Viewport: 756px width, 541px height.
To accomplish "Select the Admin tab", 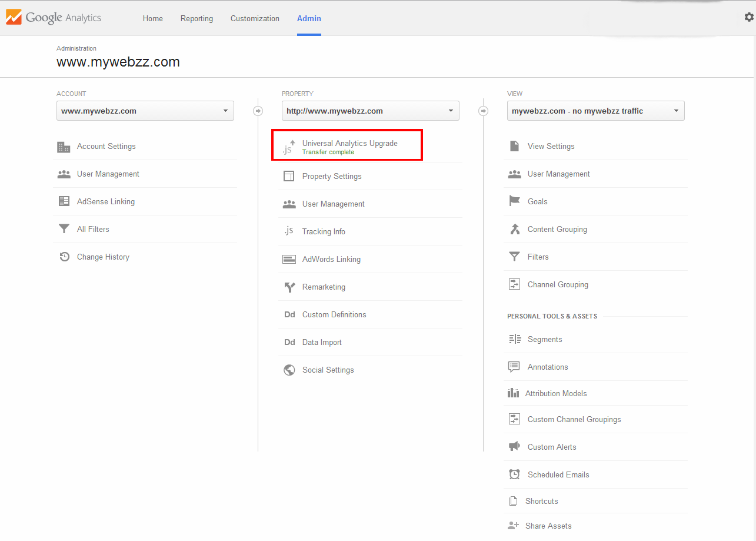I will click(x=309, y=18).
